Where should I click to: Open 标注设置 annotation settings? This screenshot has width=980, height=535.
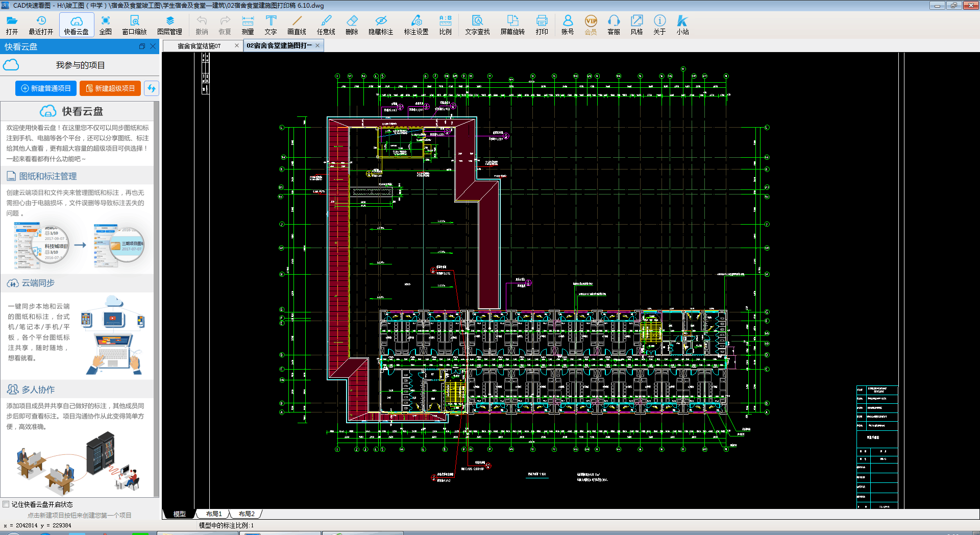(x=416, y=25)
